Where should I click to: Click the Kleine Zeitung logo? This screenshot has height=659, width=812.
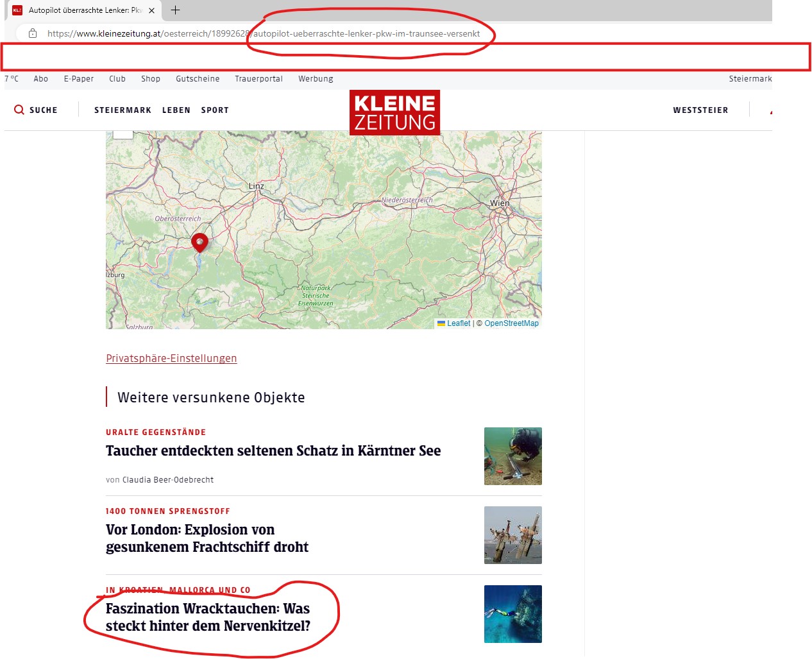coord(394,112)
